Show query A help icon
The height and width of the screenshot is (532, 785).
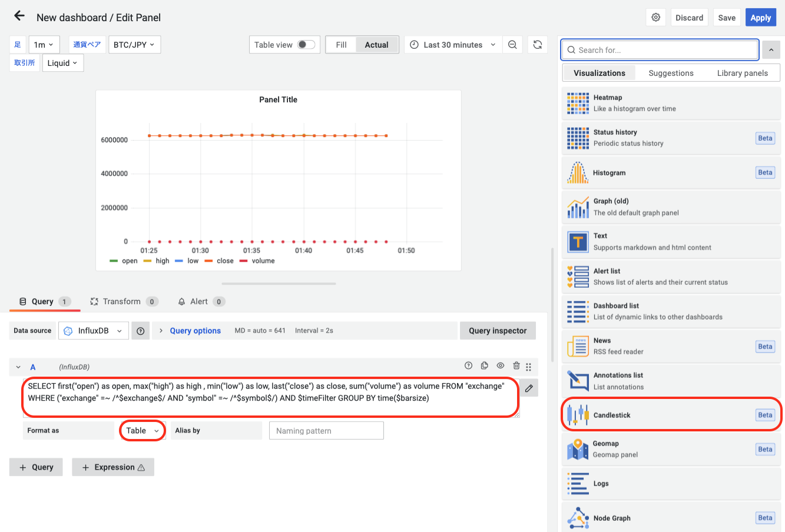click(x=469, y=366)
